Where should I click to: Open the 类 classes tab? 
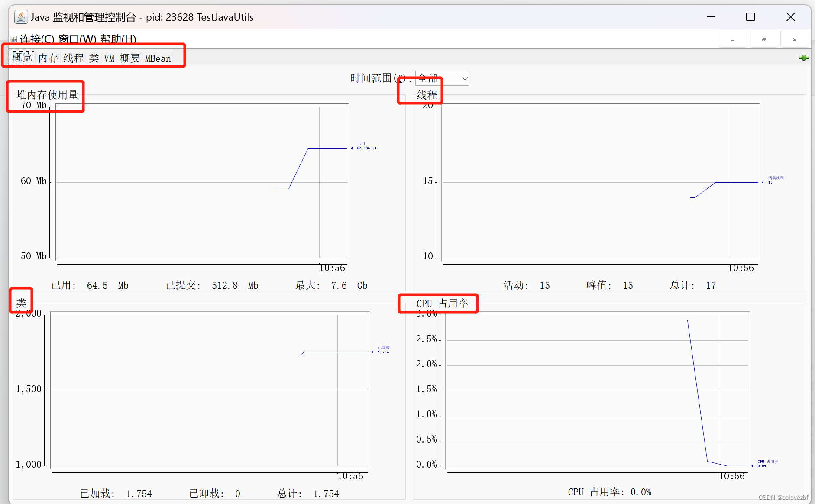(94, 58)
